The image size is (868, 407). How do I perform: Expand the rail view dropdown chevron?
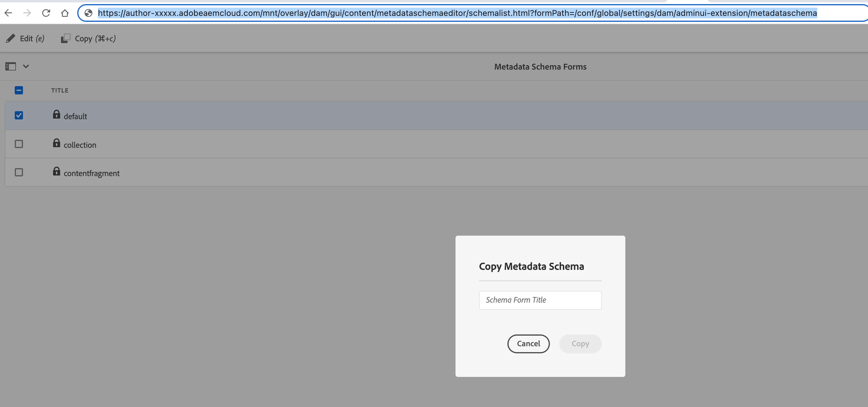[26, 66]
